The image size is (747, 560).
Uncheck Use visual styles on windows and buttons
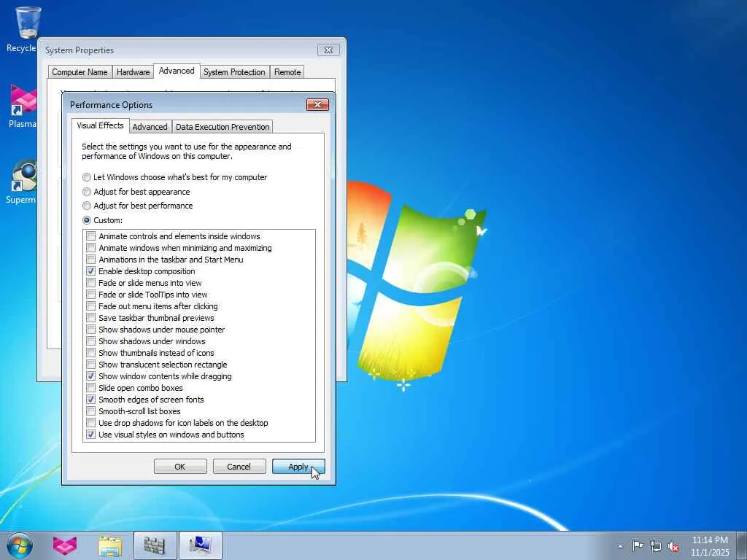coord(91,435)
